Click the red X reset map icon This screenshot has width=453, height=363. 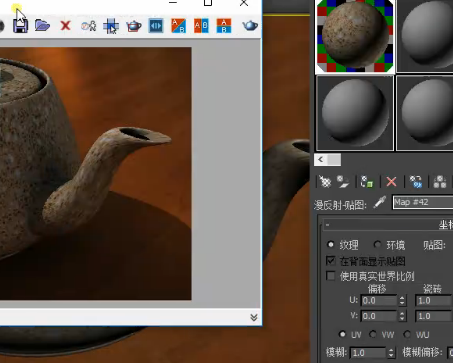[x=391, y=182]
